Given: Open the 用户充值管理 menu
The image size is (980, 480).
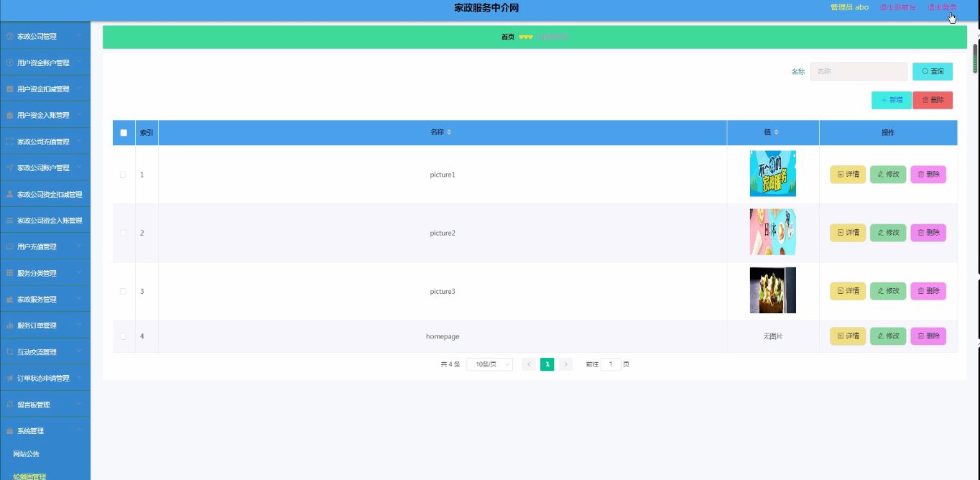Looking at the screenshot, I should tap(45, 246).
